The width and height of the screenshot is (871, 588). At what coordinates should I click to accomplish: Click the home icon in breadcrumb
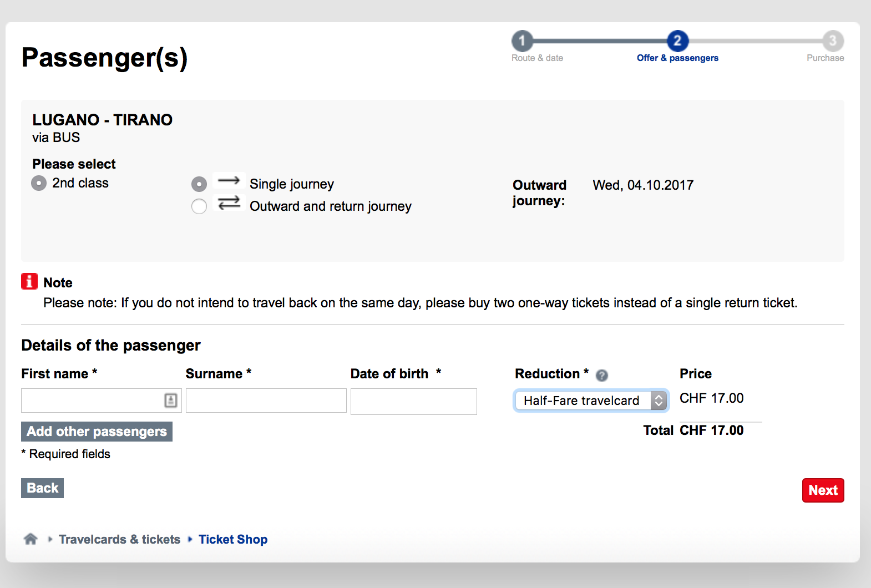(31, 539)
